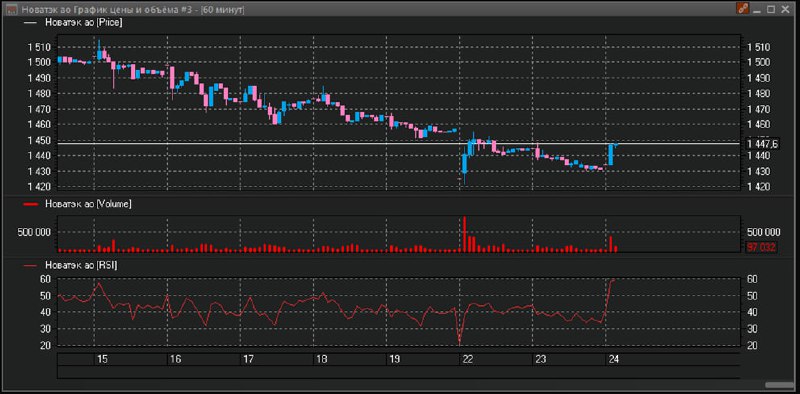Image resolution: width=800 pixels, height=394 pixels.
Task: Click 1 460 on the right price axis
Action: [x=758, y=125]
